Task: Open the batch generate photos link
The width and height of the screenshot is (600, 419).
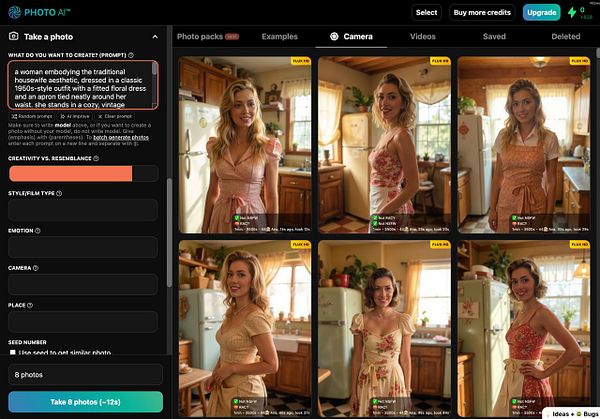Action: [x=121, y=137]
